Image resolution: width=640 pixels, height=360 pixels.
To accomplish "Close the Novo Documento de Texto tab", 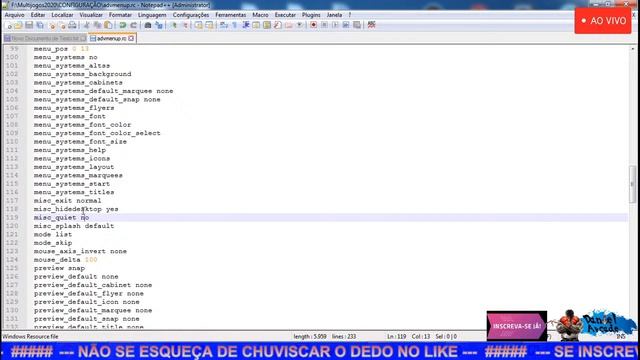I will pos(83,38).
